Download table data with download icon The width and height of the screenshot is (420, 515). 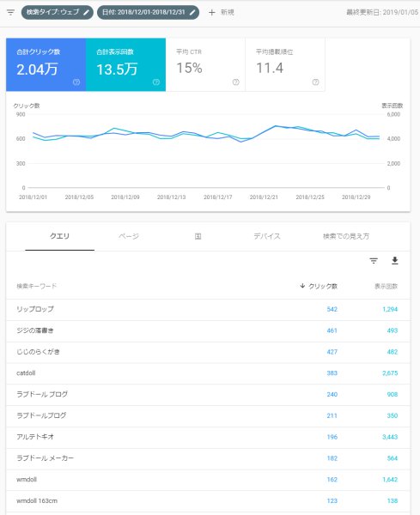[395, 261]
